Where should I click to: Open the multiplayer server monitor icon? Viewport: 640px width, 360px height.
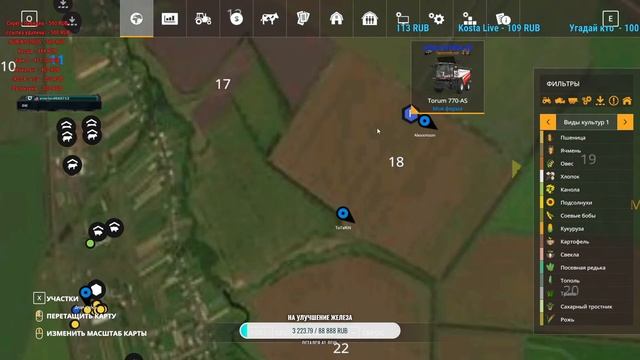402,18
